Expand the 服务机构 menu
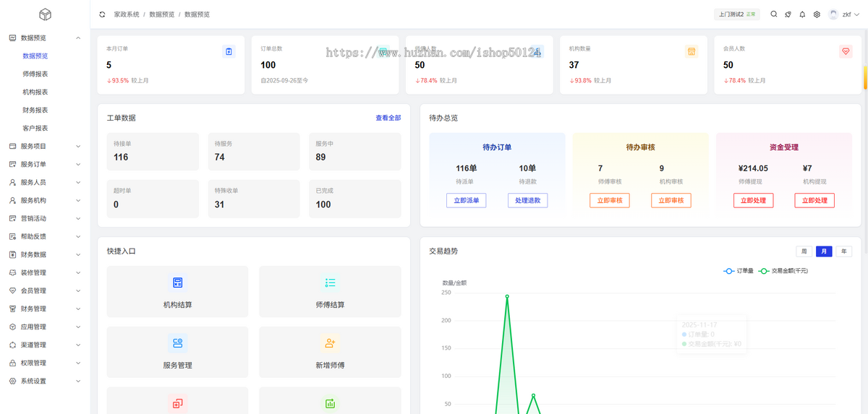 [45, 200]
